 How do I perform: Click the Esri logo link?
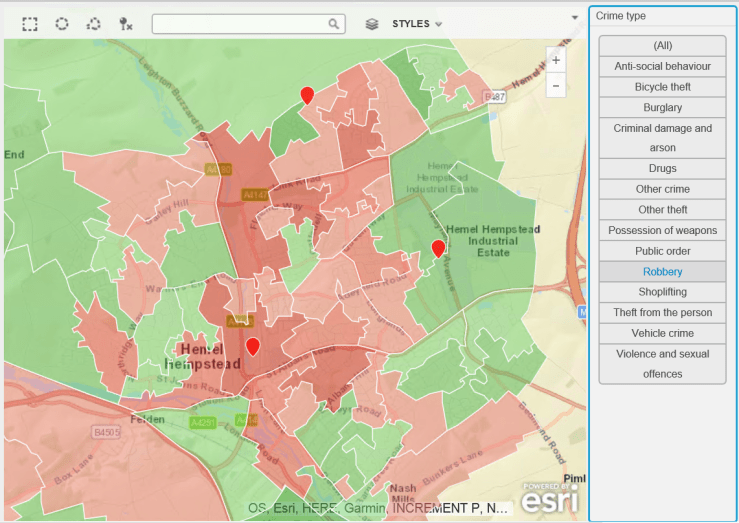(x=549, y=497)
